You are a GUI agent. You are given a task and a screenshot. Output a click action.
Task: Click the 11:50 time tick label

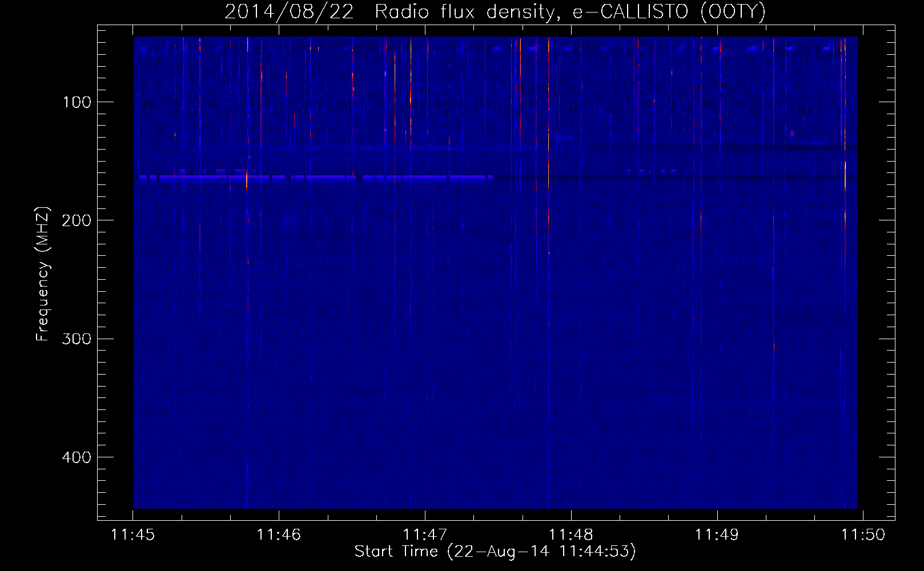[863, 535]
